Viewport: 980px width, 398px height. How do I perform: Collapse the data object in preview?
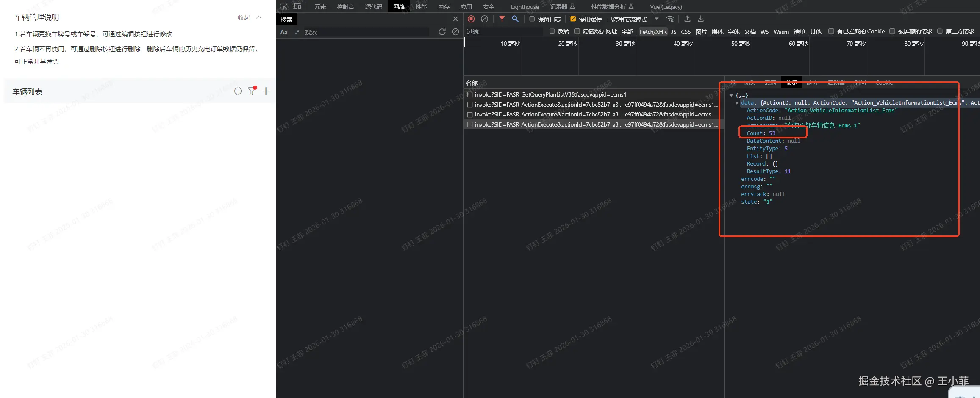pyautogui.click(x=737, y=103)
